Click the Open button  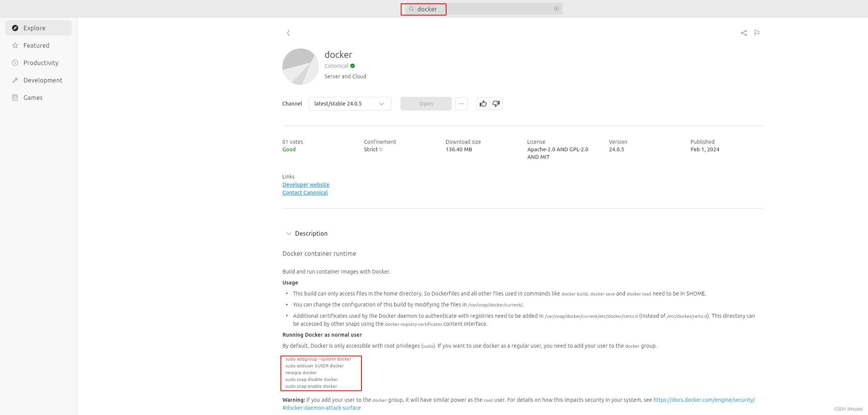point(426,104)
